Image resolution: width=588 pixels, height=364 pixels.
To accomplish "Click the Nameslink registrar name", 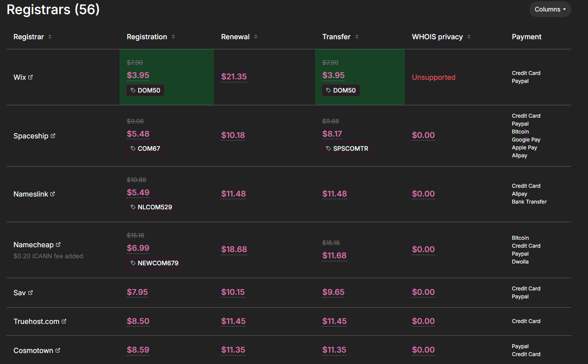I will pyautogui.click(x=31, y=194).
